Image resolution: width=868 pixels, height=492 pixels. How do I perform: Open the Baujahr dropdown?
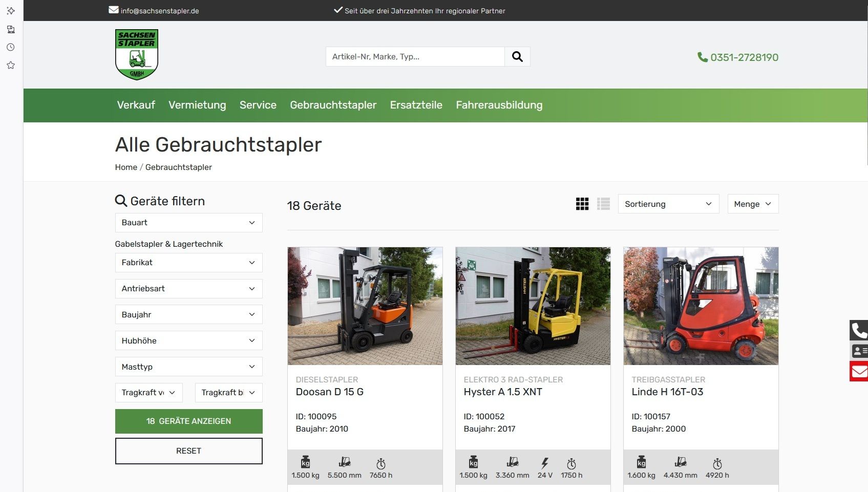[188, 314]
